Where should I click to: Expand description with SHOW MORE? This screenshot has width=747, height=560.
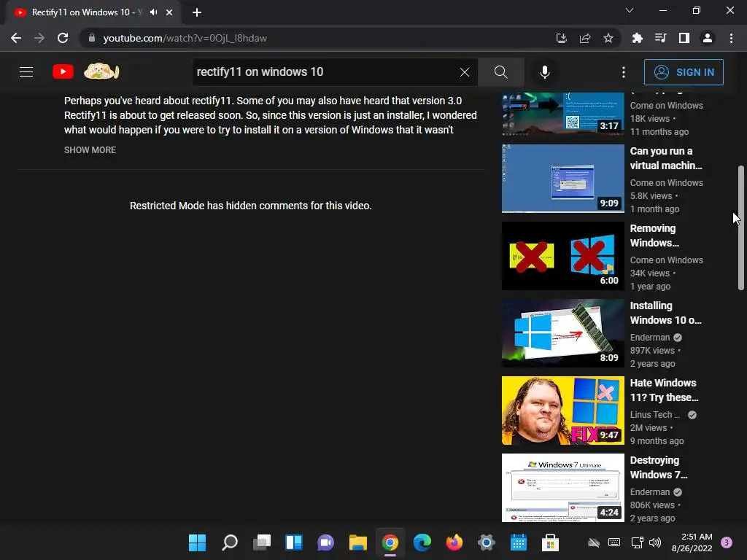pyautogui.click(x=90, y=150)
